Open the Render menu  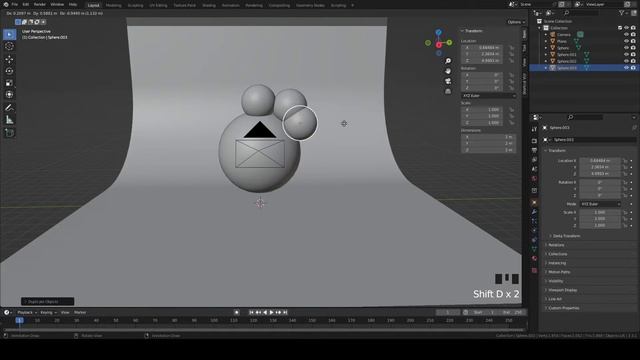tap(40, 4)
